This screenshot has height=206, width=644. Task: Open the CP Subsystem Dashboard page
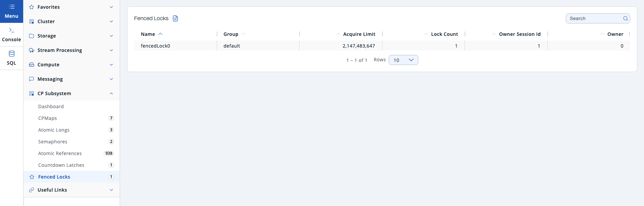[x=51, y=107]
